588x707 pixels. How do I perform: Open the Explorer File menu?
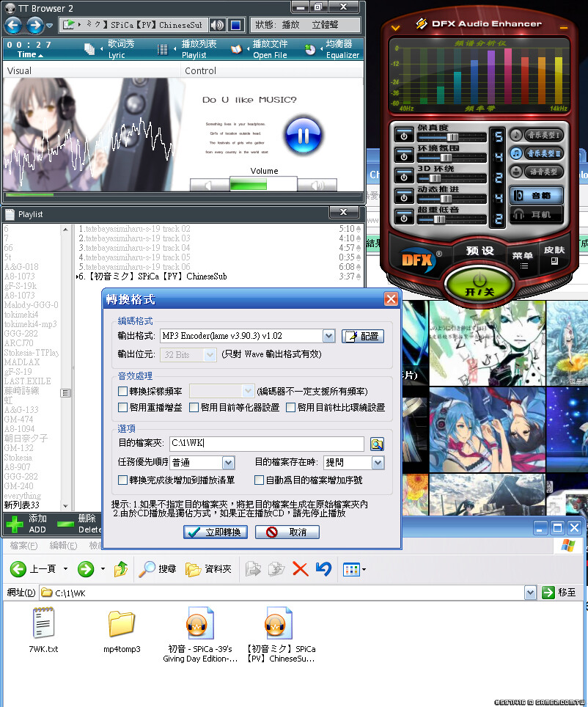(23, 546)
